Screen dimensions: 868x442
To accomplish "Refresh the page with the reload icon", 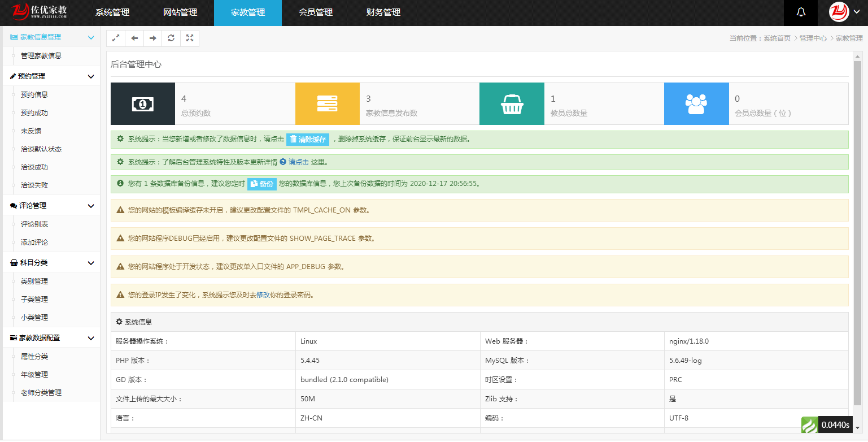I will pos(171,38).
